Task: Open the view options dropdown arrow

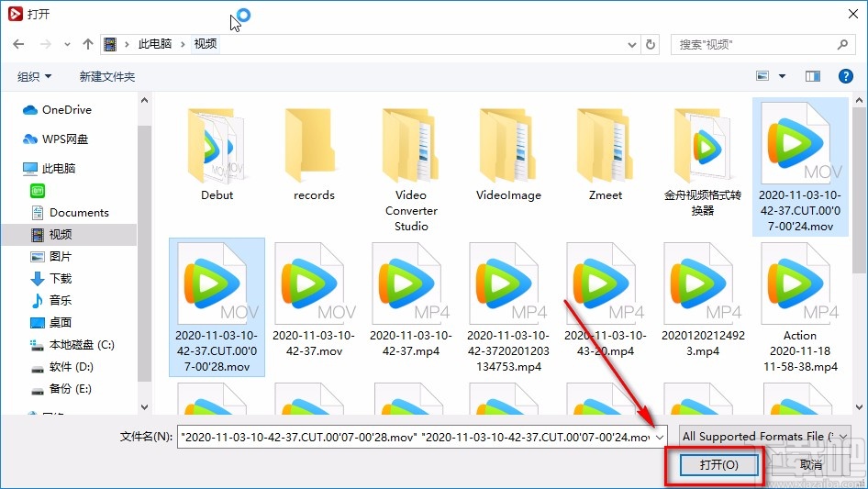Action: click(x=782, y=76)
